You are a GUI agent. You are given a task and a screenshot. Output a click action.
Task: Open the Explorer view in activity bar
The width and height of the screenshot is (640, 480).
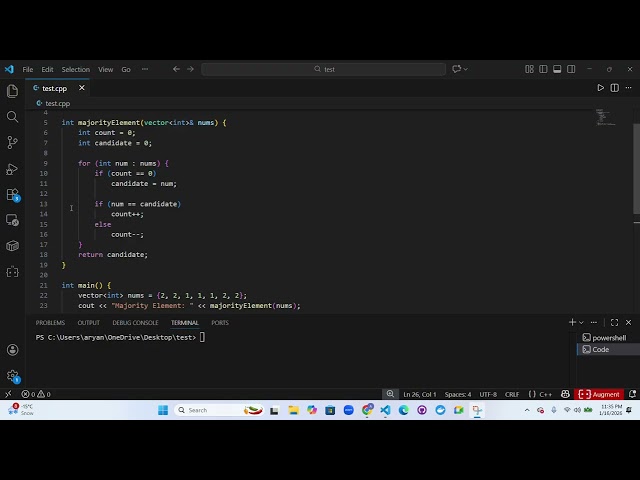coord(12,91)
